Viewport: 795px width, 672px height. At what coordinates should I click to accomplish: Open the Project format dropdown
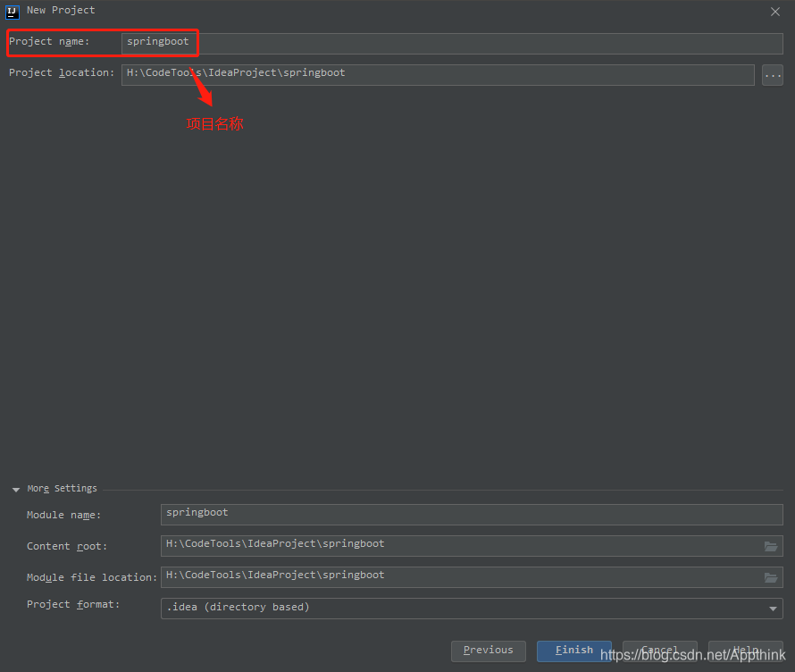point(775,608)
